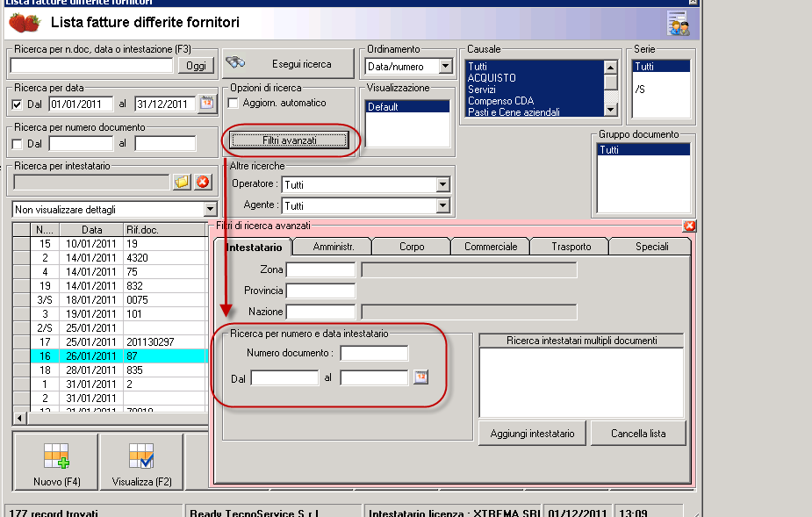Viewport: 812px width, 517px height.
Task: Select document row 3/S dated 18/01/2011
Action: tap(111, 299)
